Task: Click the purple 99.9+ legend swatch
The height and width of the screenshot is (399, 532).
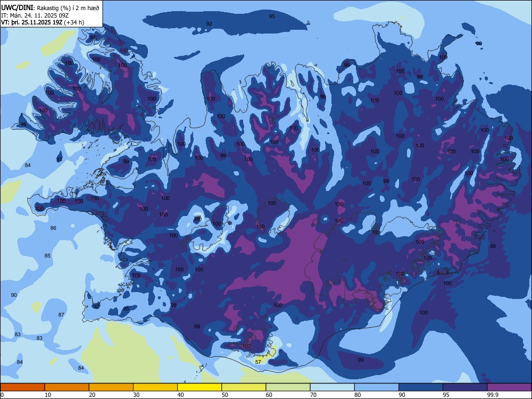Action: click(509, 387)
